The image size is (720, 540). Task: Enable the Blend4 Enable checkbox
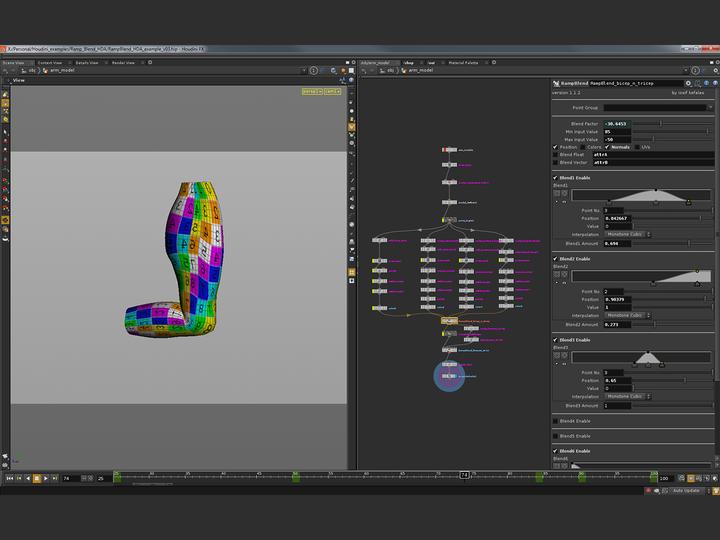click(556, 421)
